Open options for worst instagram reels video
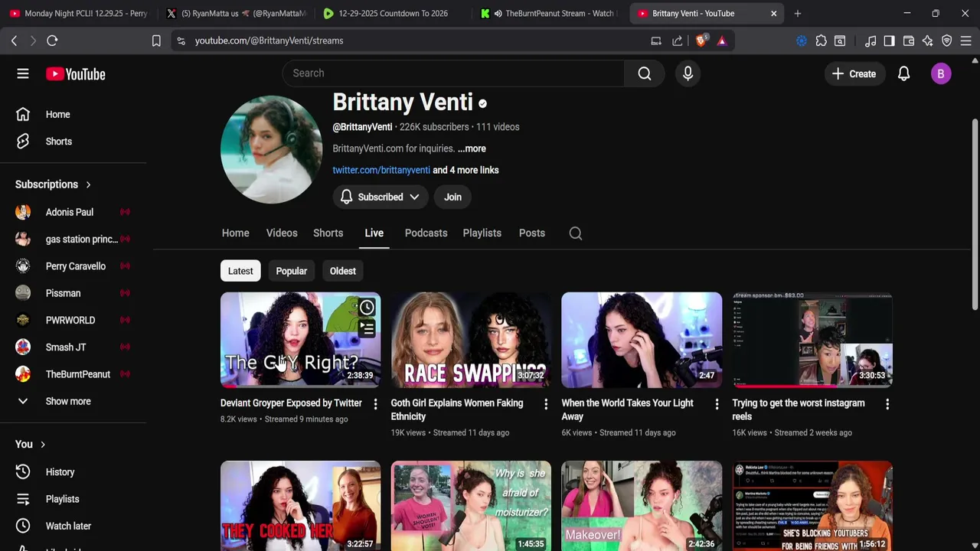Screen dimensions: 980x551 (x=887, y=404)
